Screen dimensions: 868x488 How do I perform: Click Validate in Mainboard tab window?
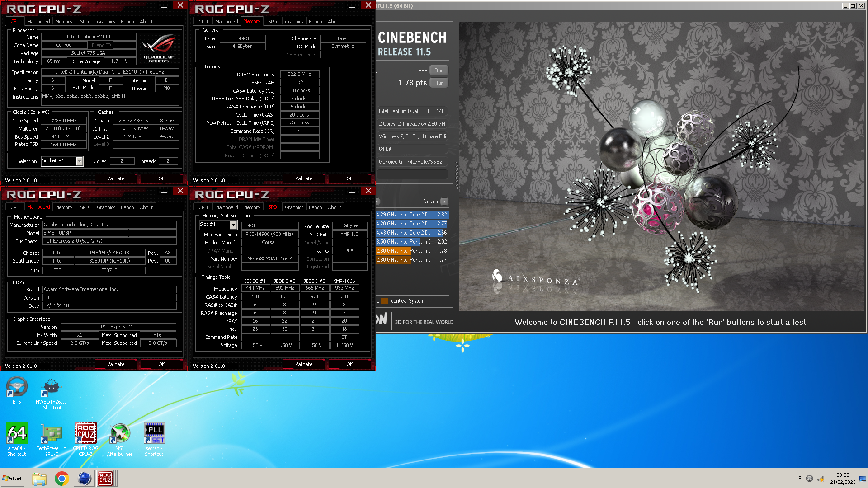[x=116, y=364]
